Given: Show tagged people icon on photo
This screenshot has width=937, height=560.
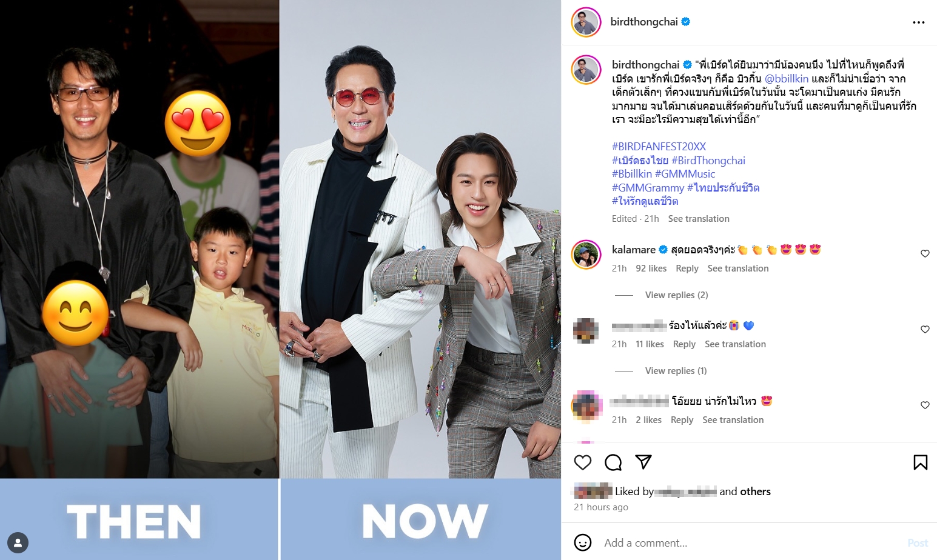Looking at the screenshot, I should [18, 542].
